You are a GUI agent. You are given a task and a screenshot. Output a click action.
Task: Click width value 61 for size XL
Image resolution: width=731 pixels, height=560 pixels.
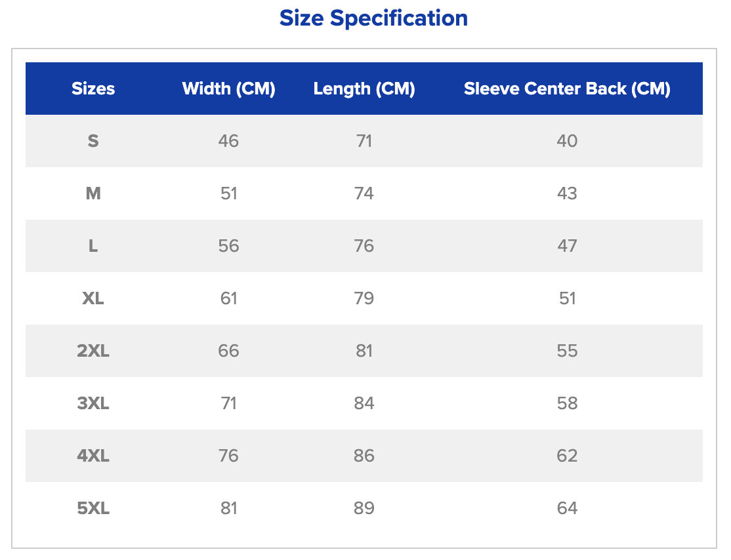click(228, 298)
